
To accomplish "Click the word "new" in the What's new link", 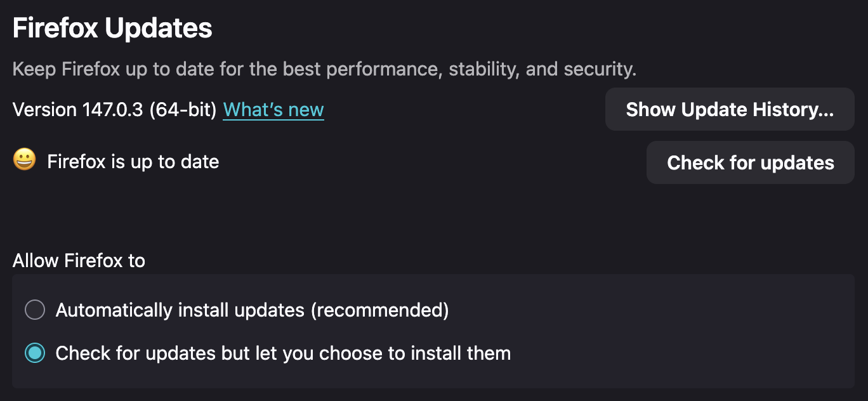I will [x=306, y=110].
